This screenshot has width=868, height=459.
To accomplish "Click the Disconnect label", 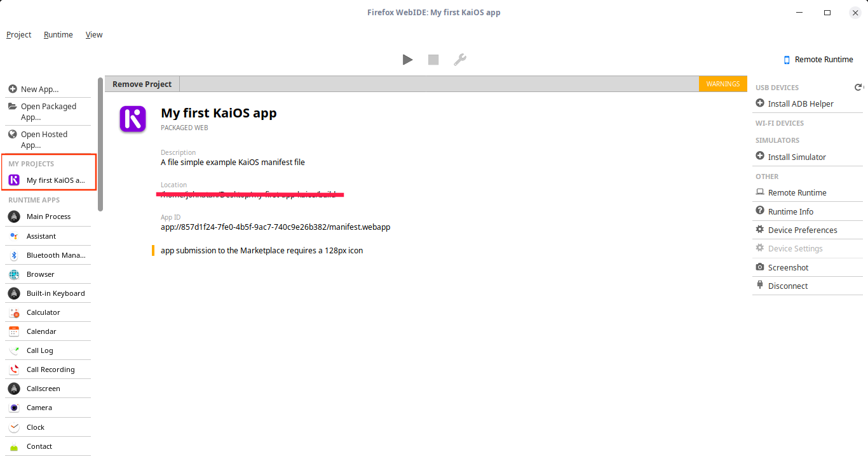I will click(x=788, y=286).
